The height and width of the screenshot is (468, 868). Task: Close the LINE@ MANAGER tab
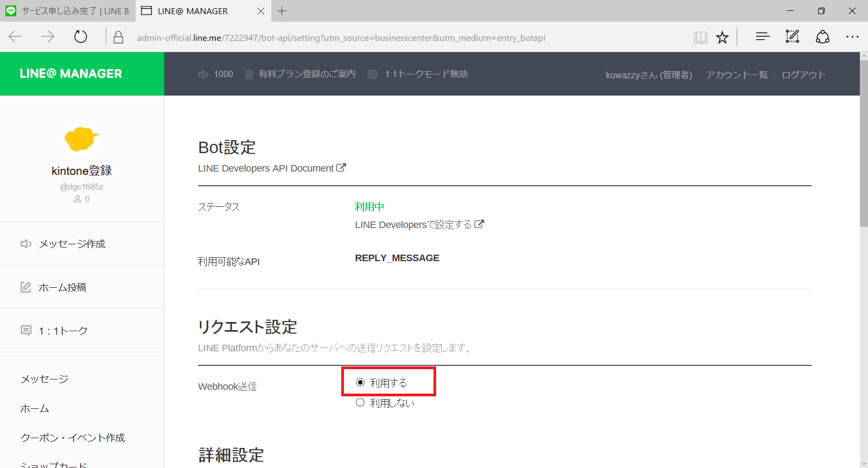[x=261, y=11]
